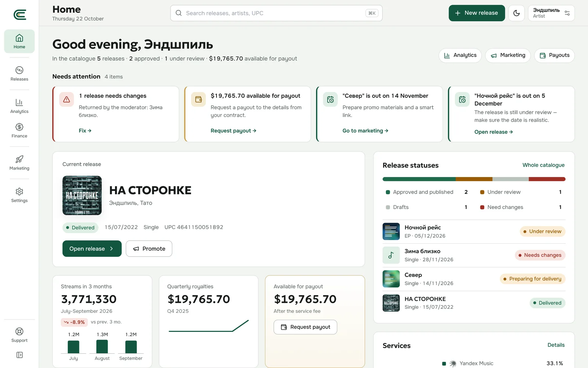588x368 pixels.
Task: Click Preparing for delivery badge
Action: coord(533,279)
